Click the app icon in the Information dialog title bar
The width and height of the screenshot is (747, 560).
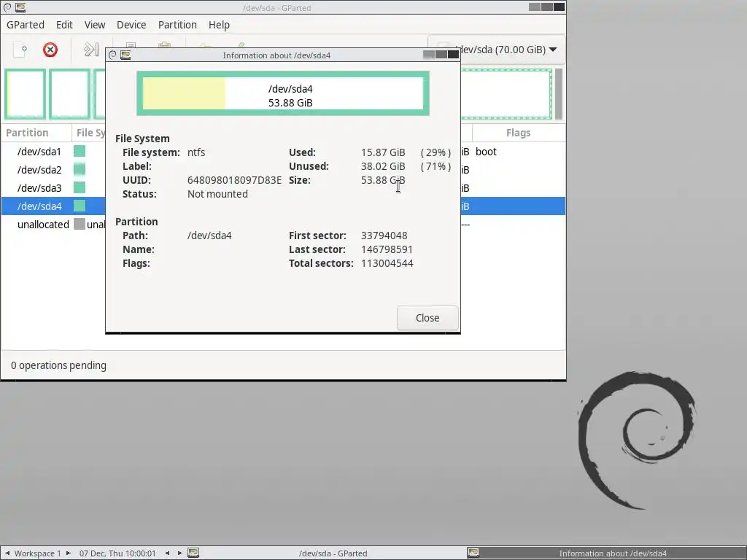[x=125, y=55]
